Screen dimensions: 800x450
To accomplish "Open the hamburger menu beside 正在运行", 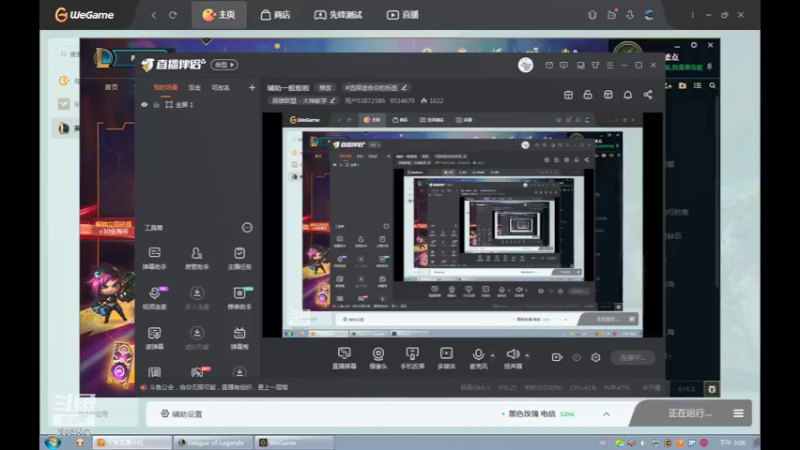I will tap(738, 413).
